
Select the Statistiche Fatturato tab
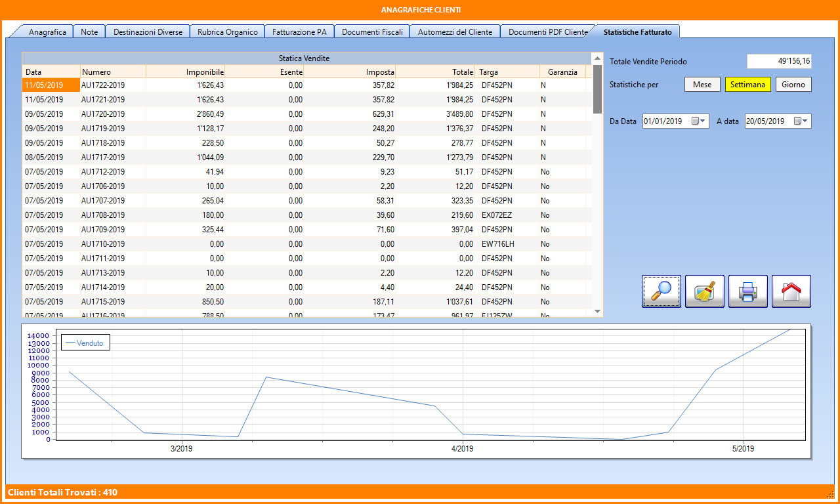click(x=637, y=31)
